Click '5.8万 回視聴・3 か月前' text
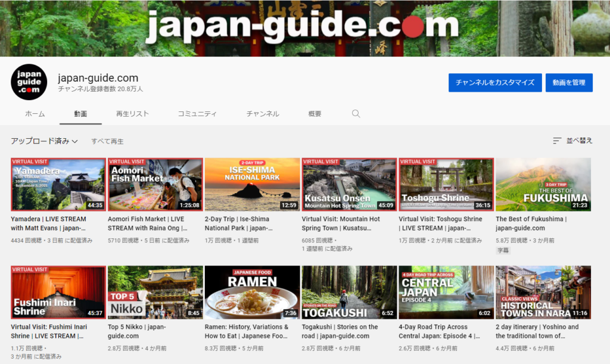 pos(525,241)
